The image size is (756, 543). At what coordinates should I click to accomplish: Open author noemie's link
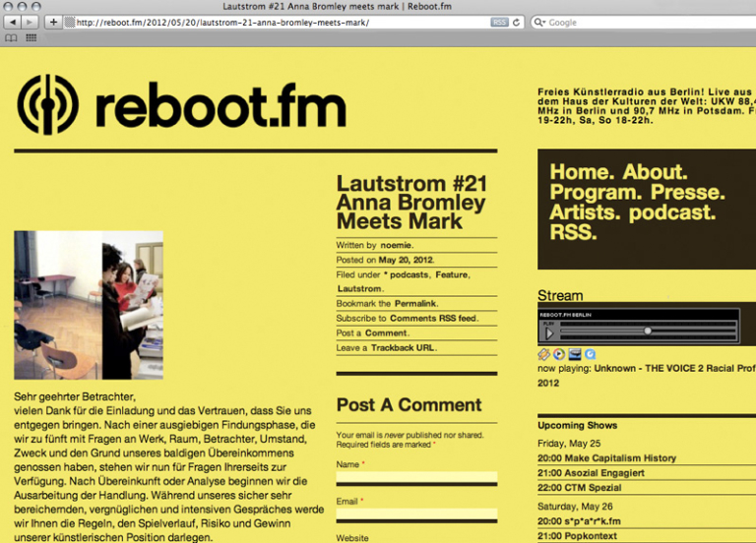coord(397,245)
